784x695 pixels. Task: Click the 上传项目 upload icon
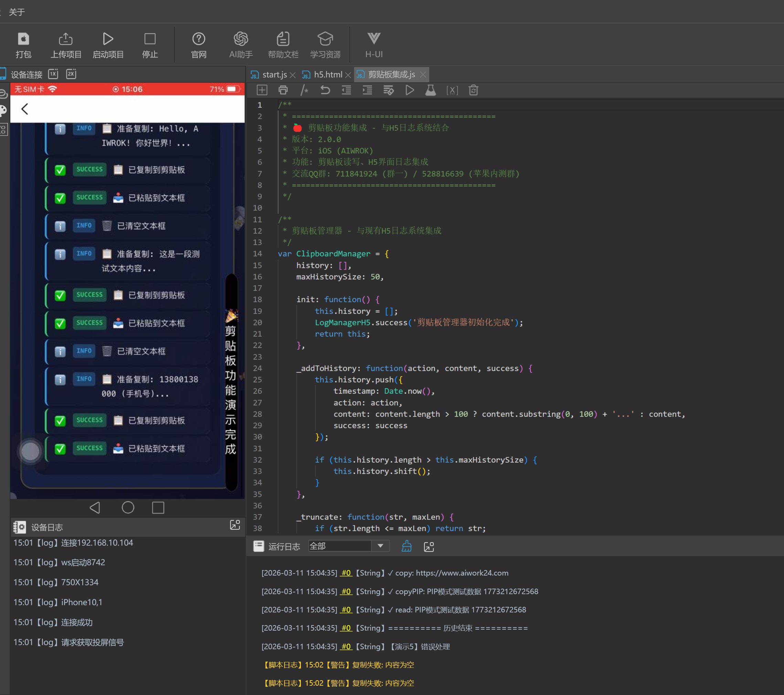pyautogui.click(x=66, y=39)
